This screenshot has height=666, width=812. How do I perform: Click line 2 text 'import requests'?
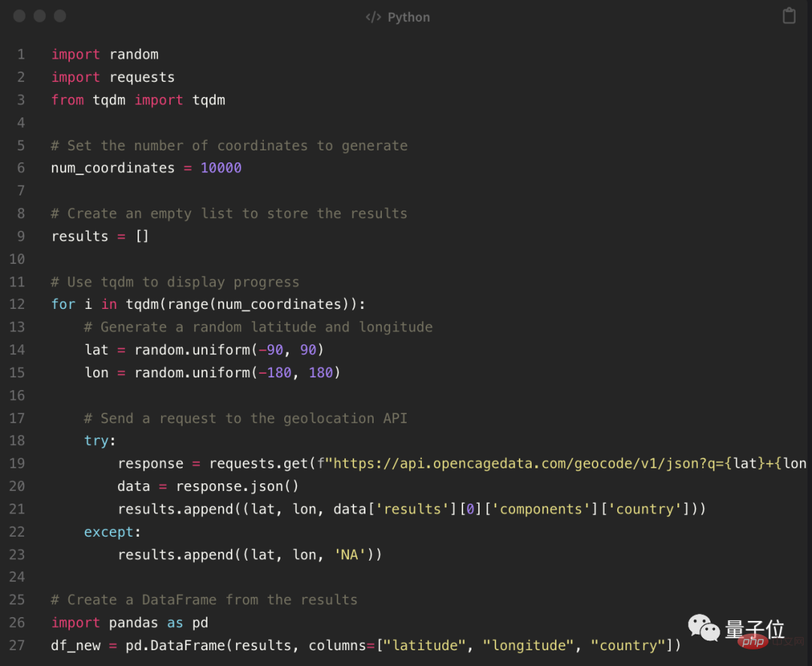point(113,77)
